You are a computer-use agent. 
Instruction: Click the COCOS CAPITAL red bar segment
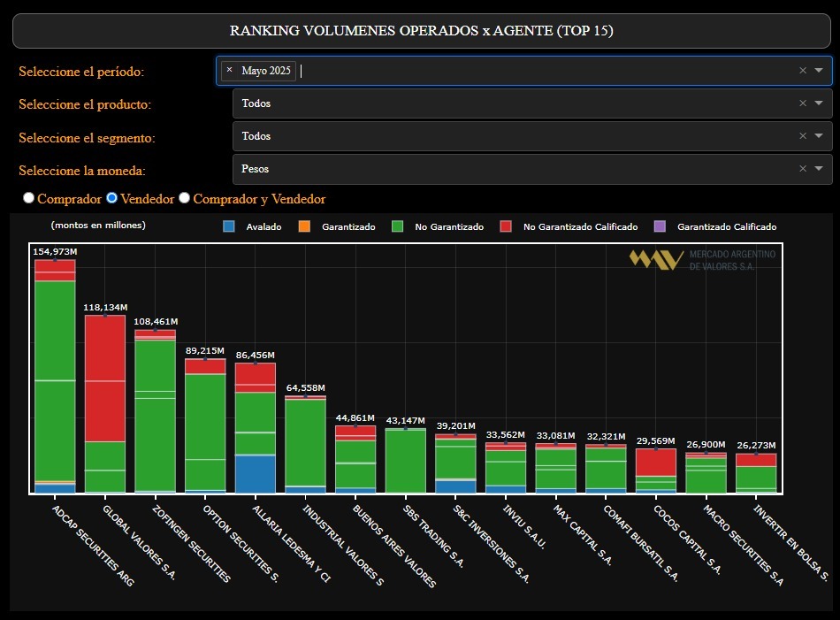656,463
